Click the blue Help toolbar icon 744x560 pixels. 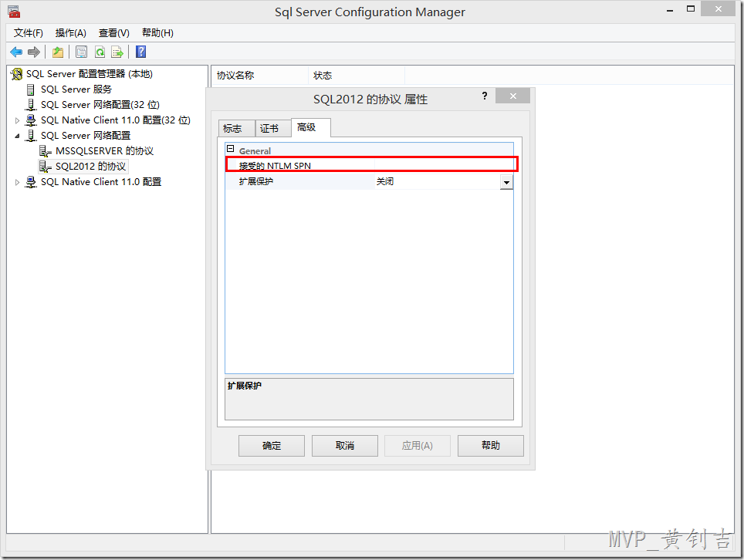click(141, 52)
